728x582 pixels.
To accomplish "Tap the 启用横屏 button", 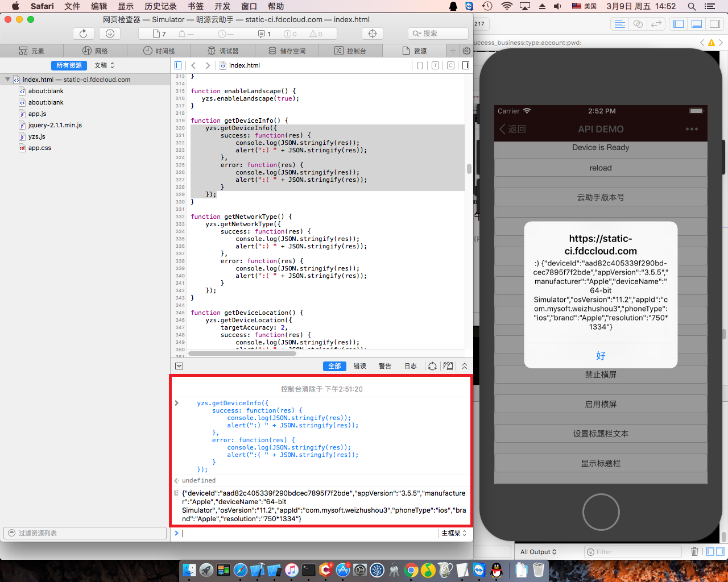I will pos(601,404).
